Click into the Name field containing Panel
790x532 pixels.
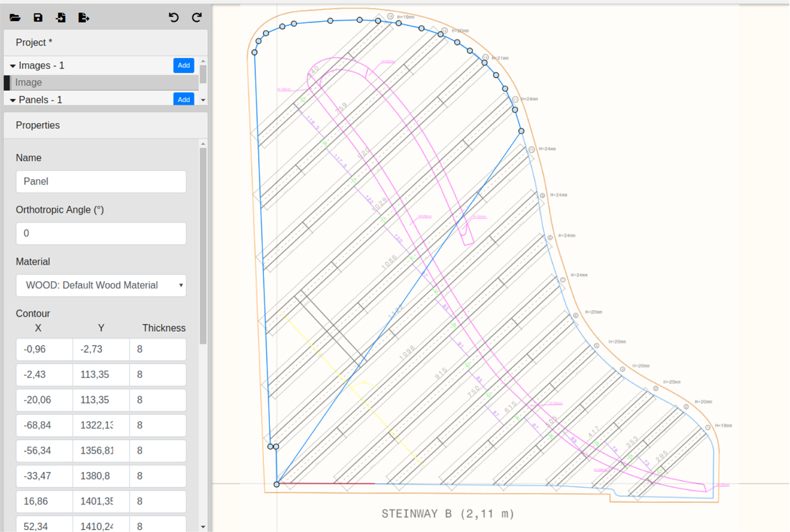[x=101, y=182]
